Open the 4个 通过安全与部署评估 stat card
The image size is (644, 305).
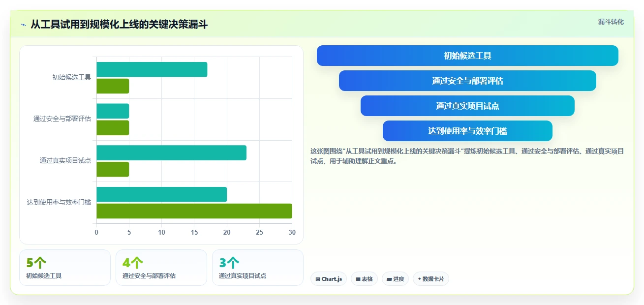tap(161, 268)
